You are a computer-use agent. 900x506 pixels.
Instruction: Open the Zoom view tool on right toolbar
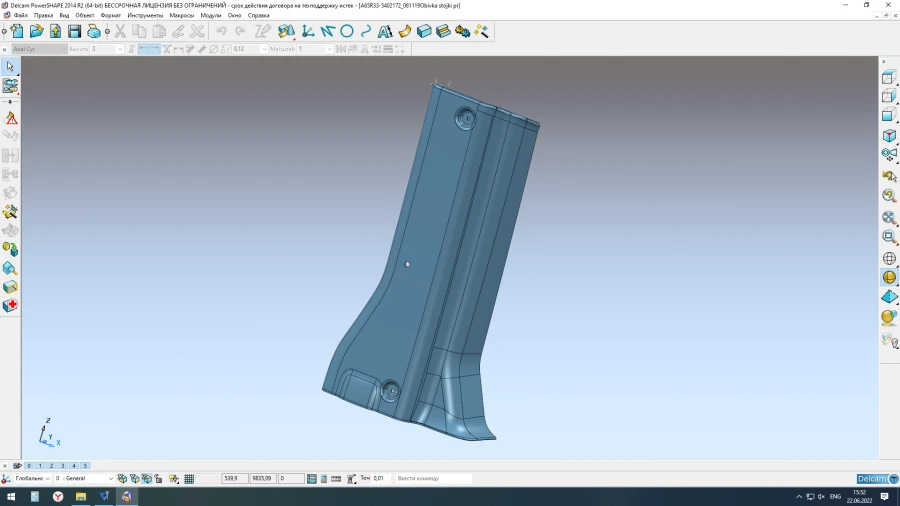pyautogui.click(x=889, y=237)
